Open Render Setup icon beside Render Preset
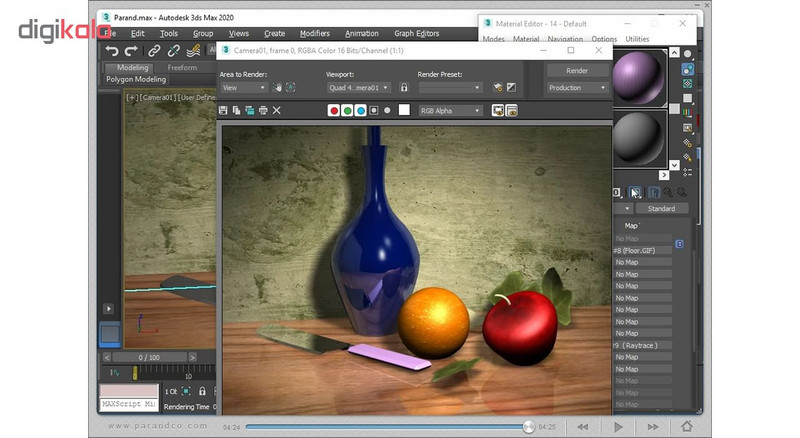 [x=498, y=88]
